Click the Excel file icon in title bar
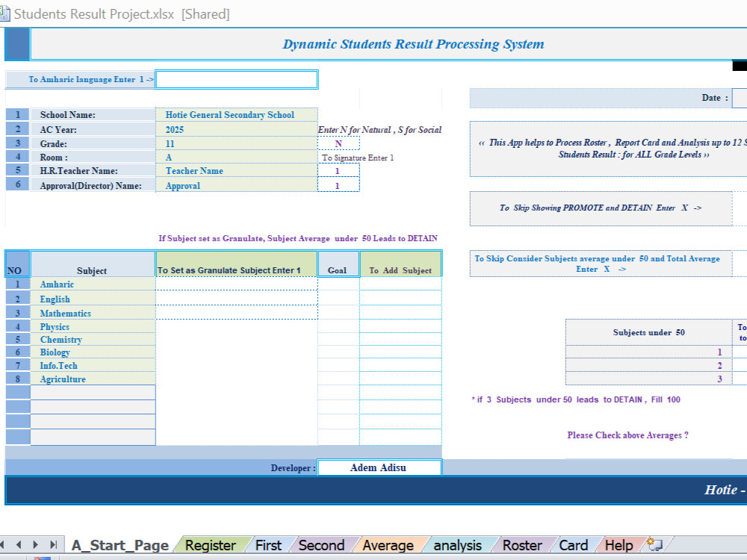747x560 pixels. click(x=4, y=13)
